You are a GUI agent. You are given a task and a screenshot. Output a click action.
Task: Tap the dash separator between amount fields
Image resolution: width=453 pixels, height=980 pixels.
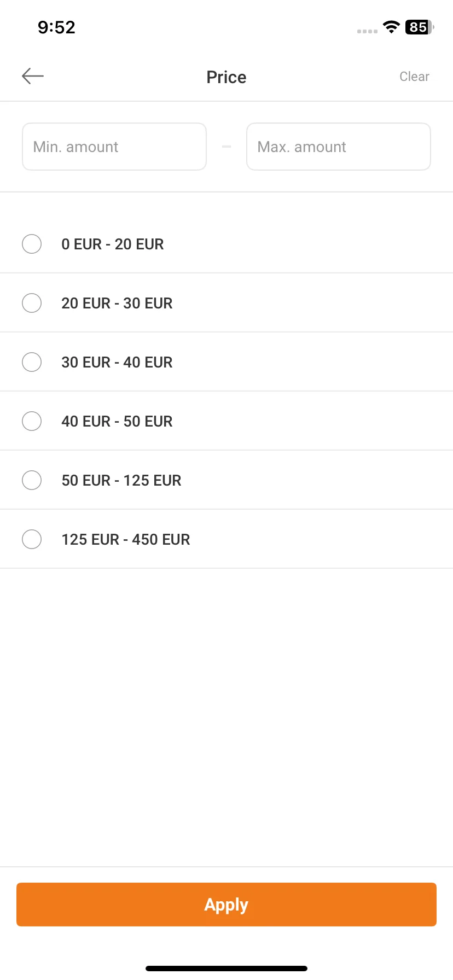(226, 147)
